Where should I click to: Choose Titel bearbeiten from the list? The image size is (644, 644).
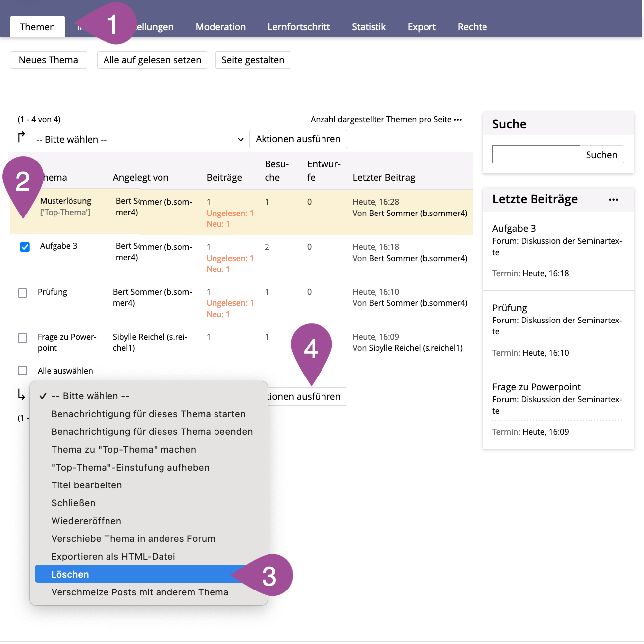click(x=87, y=485)
